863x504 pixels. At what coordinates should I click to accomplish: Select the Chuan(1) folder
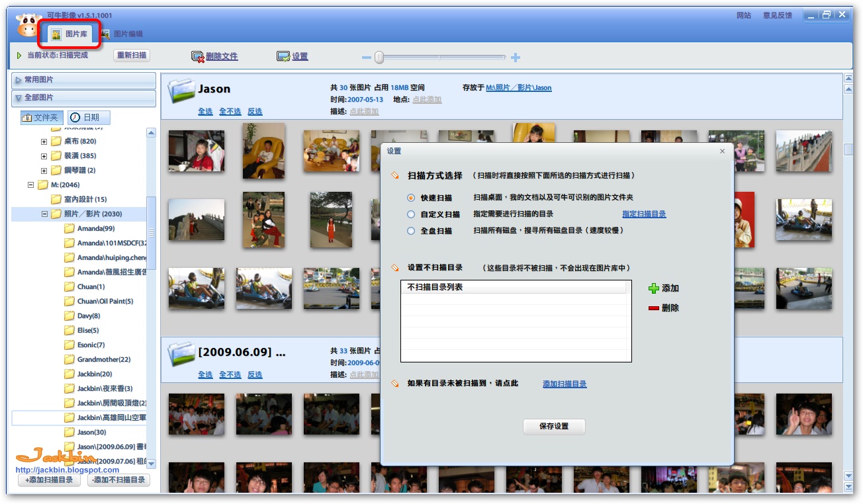click(x=85, y=287)
